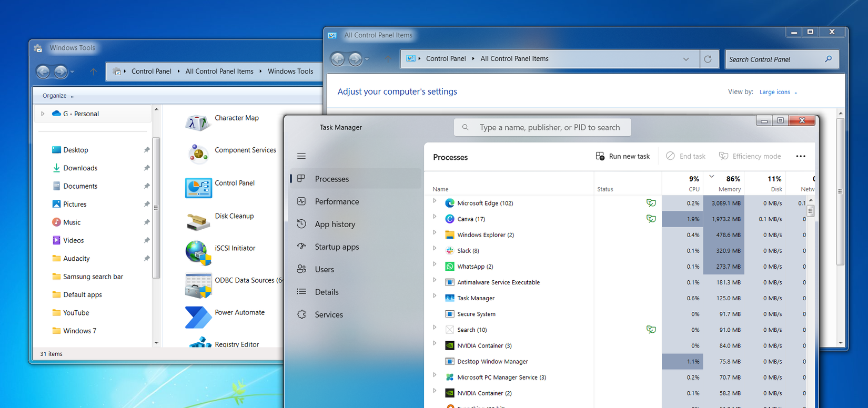Select the WhatsApp process icon
Screen dimensions: 868x408
(450, 267)
